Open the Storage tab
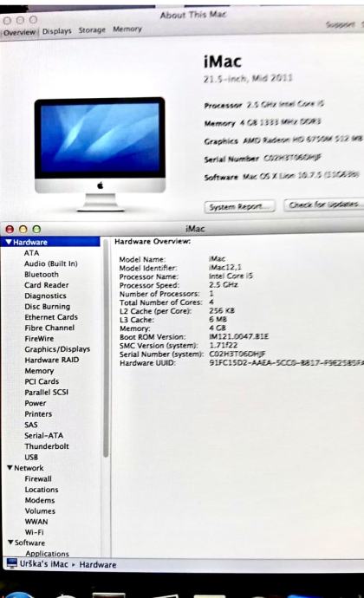The image size is (364, 598). coord(92,29)
